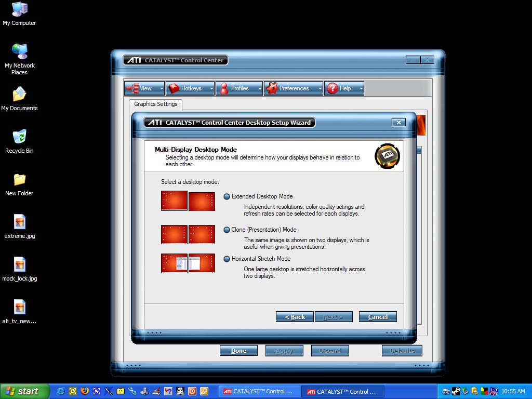Click the grayed Next > button
Screen dimensions: 532x399
click(x=334, y=317)
